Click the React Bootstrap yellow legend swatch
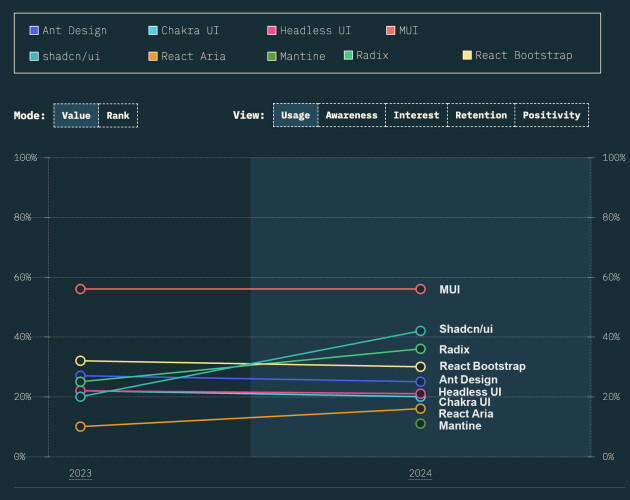The image size is (630, 500). [467, 55]
